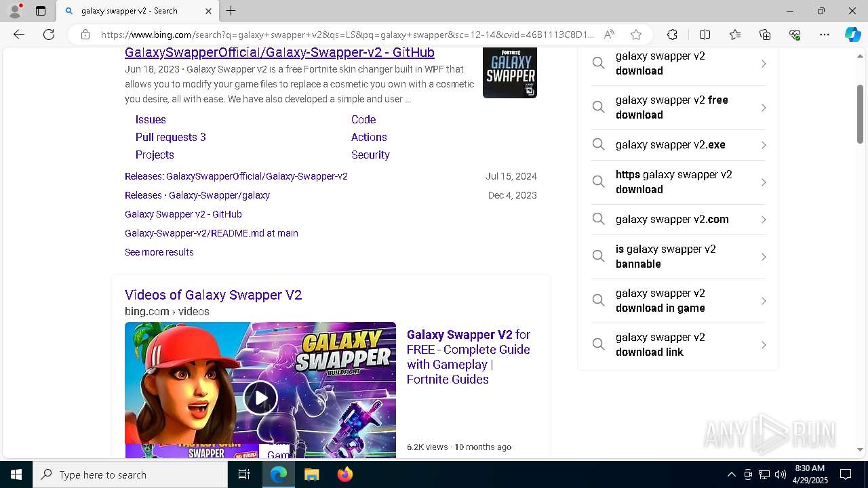Open the Code sublink

click(363, 119)
